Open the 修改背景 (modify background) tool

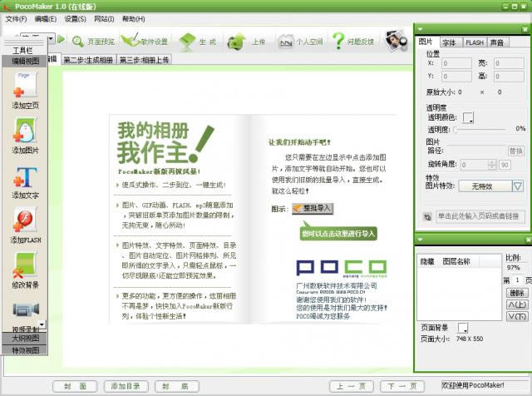(25, 266)
